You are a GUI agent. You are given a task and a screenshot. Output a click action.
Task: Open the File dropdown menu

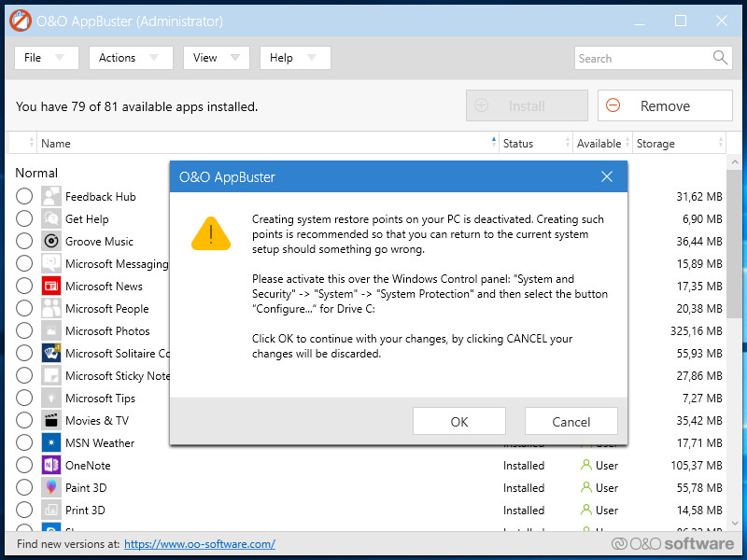pyautogui.click(x=46, y=58)
